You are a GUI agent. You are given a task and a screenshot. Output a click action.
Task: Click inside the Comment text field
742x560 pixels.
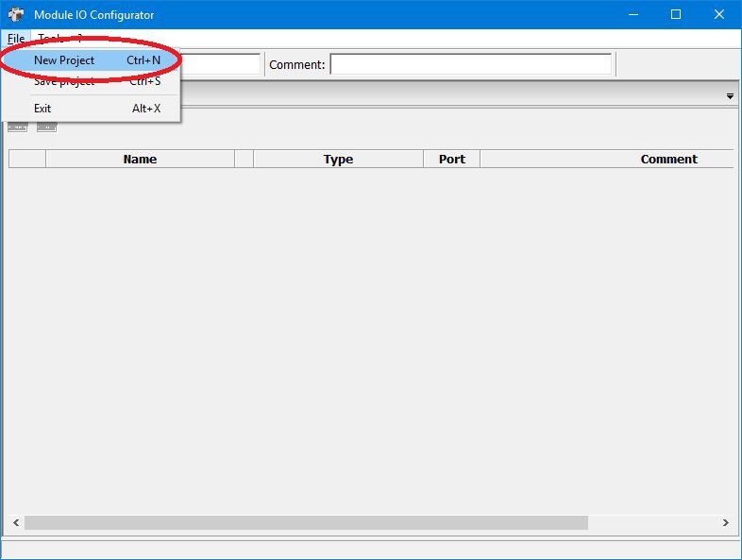point(471,64)
